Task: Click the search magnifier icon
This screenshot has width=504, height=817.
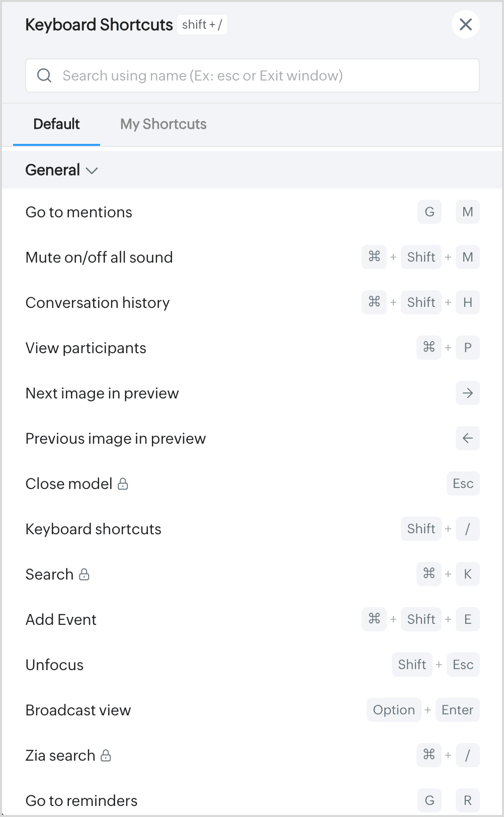Action: 44,75
